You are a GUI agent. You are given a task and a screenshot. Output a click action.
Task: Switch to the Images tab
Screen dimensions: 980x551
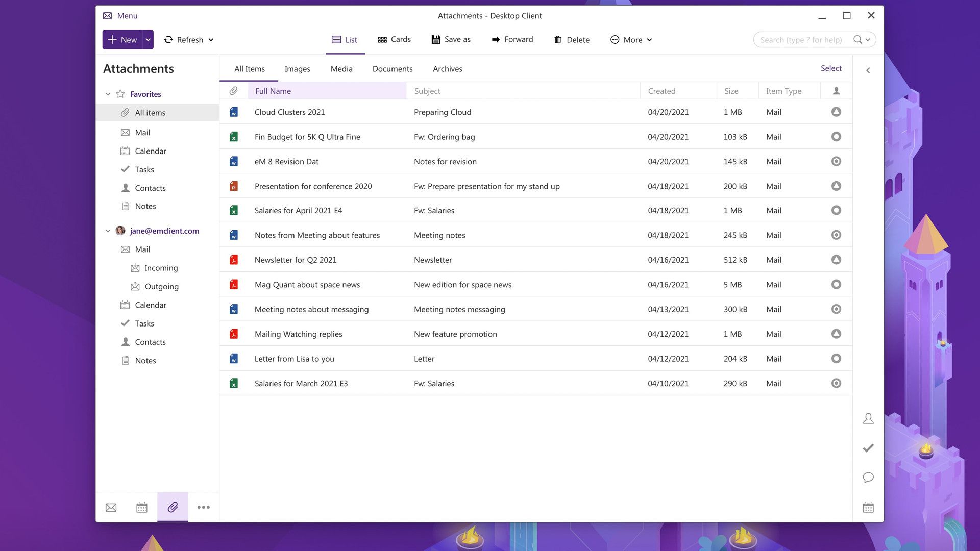point(297,69)
